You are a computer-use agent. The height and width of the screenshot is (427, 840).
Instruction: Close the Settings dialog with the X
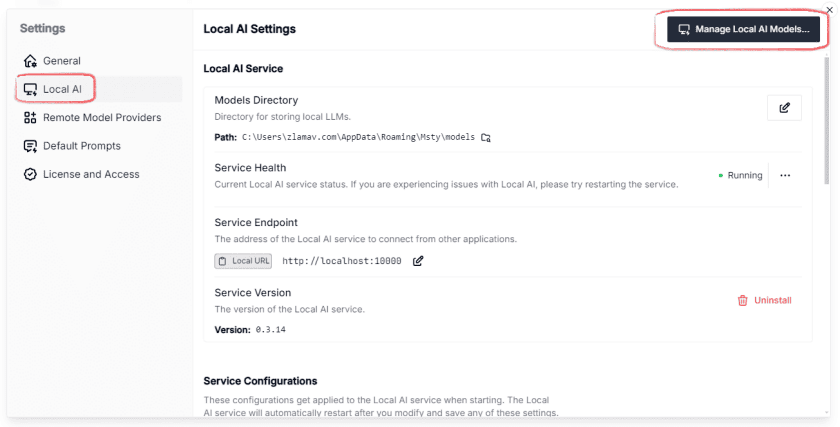(x=828, y=9)
